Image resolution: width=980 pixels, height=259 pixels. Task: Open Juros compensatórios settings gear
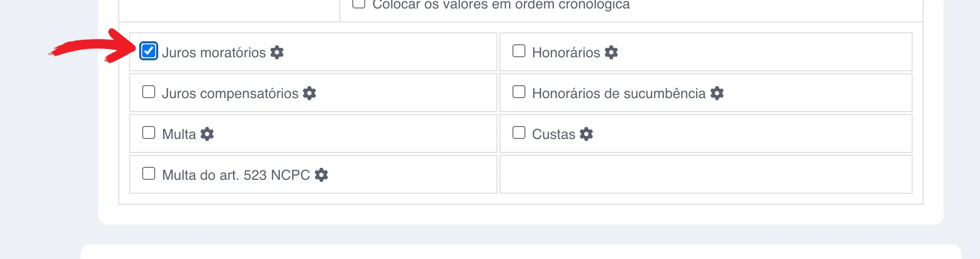tap(309, 93)
